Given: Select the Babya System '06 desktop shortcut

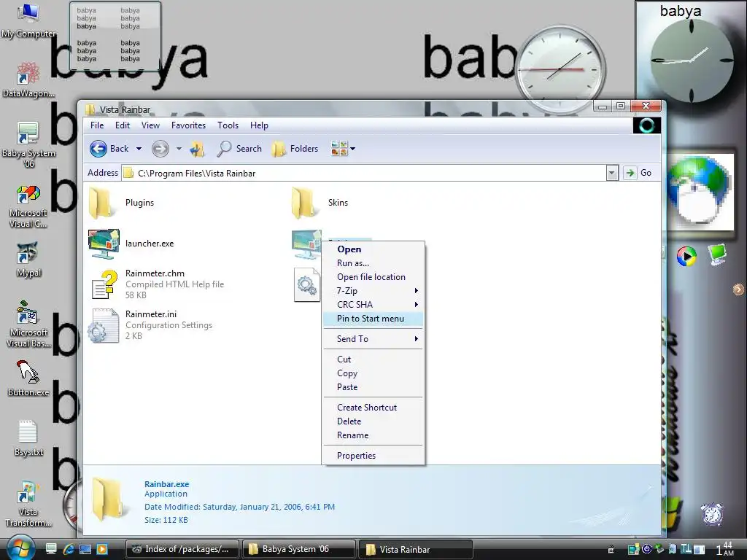Looking at the screenshot, I should pos(28,145).
